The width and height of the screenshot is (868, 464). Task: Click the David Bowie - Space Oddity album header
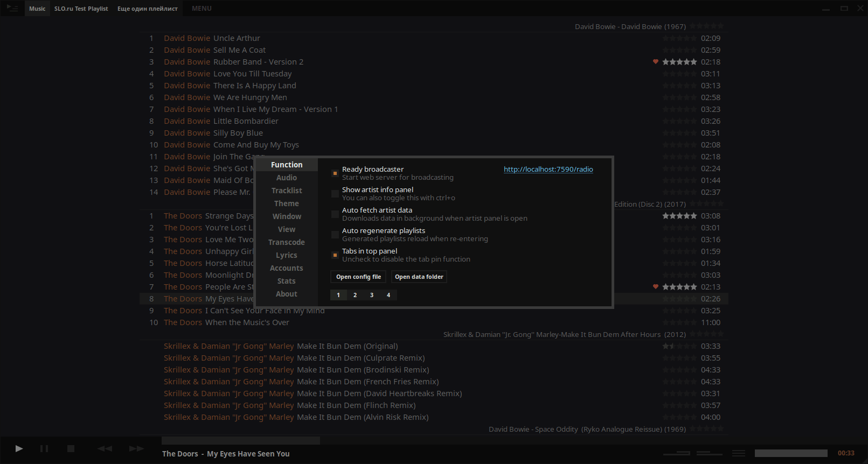pyautogui.click(x=587, y=429)
